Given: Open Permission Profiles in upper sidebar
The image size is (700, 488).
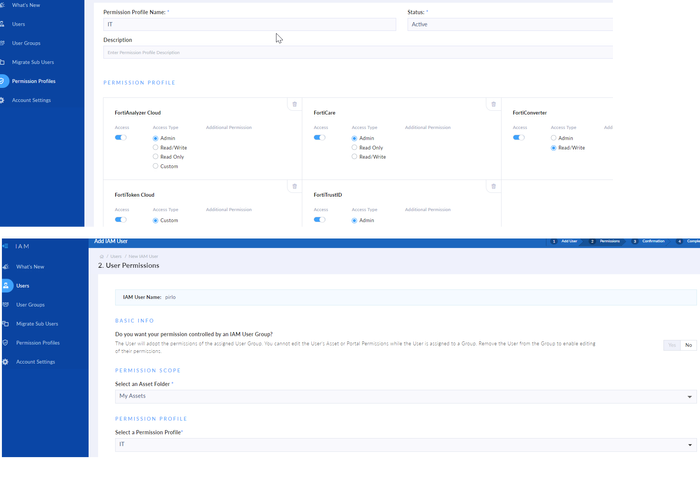Looking at the screenshot, I should click(x=33, y=81).
